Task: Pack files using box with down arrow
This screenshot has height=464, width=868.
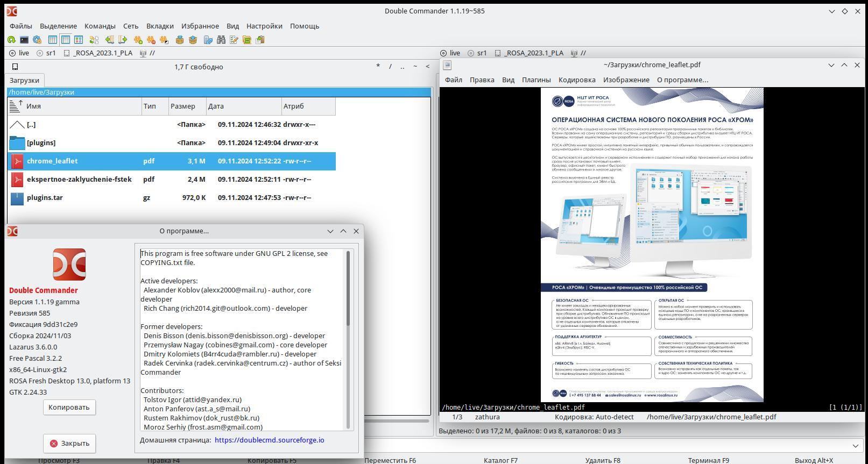Action: pyautogui.click(x=180, y=40)
